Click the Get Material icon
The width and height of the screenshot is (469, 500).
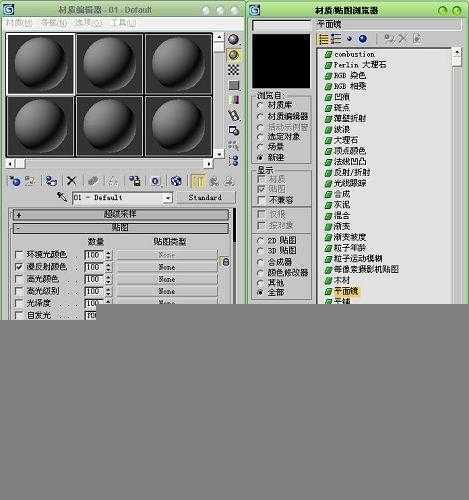click(x=15, y=181)
